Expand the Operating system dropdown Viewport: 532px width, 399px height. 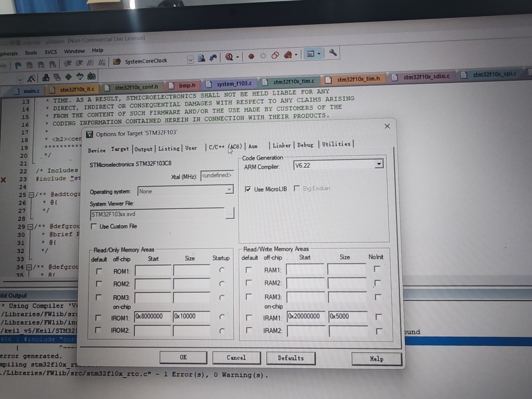tap(229, 190)
